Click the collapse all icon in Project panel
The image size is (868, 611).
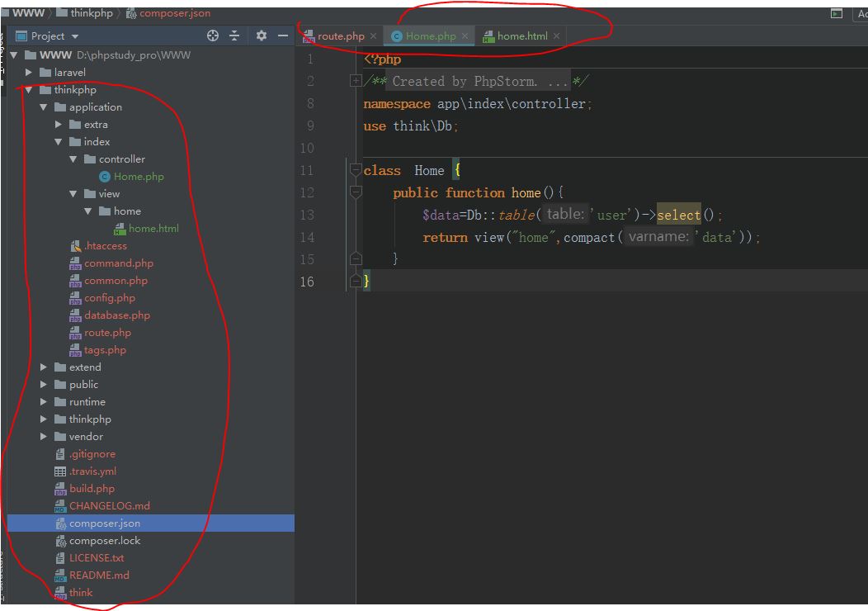click(x=234, y=36)
